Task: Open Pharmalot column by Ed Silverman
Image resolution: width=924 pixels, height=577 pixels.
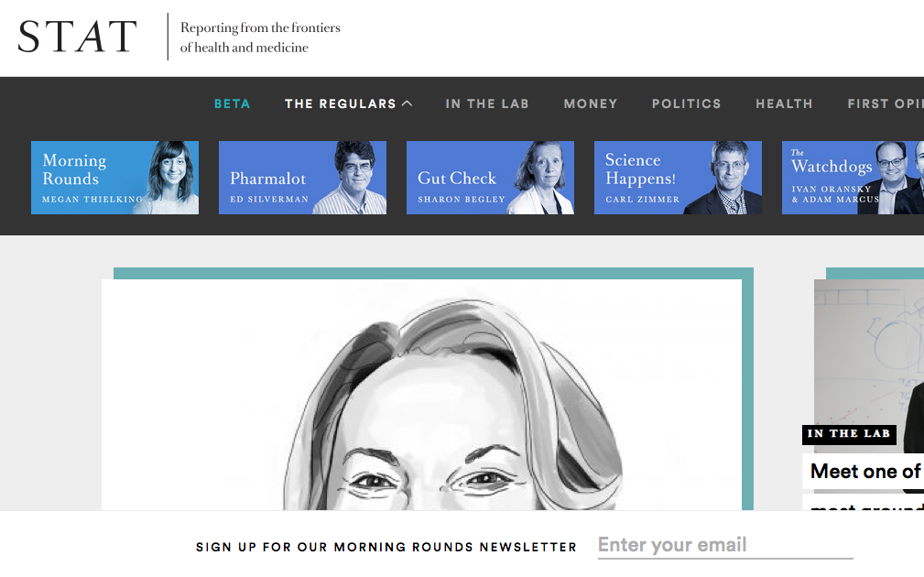Action: 302,178
